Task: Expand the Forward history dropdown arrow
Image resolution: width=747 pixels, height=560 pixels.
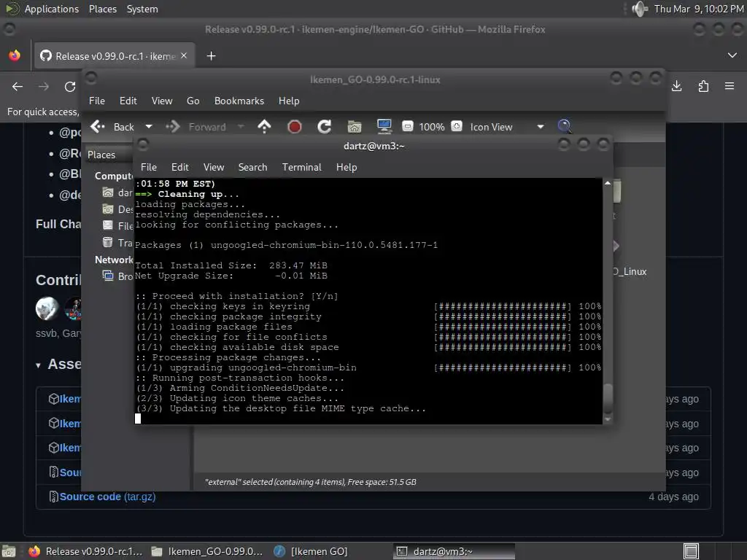Action: point(241,127)
